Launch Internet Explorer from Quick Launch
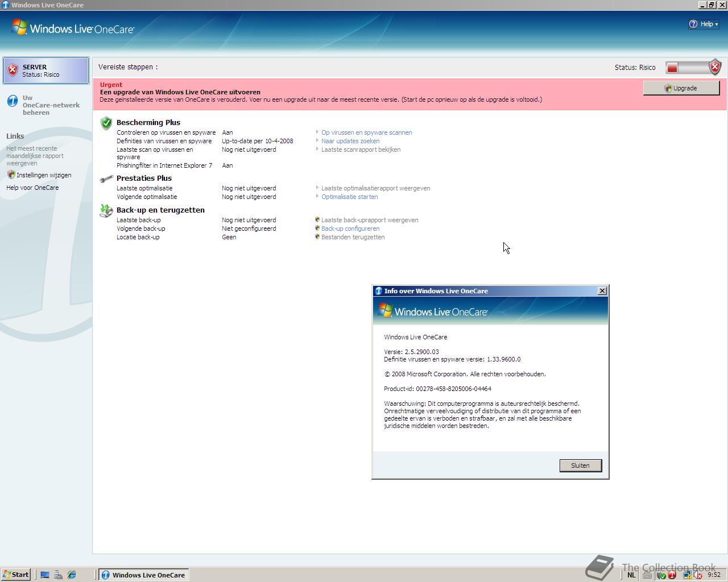The height and width of the screenshot is (582, 728). [72, 575]
